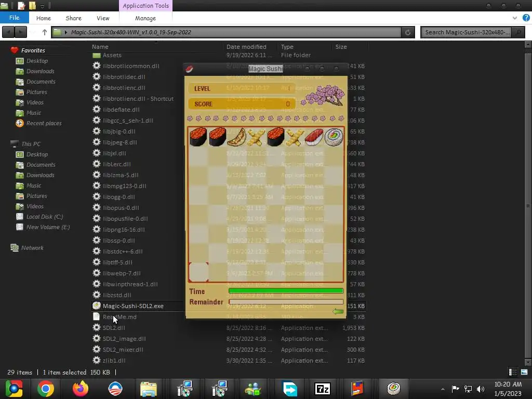Viewport: 532px width, 399px height.
Task: Click the gyoza dumpling tile in game
Action: [237, 137]
